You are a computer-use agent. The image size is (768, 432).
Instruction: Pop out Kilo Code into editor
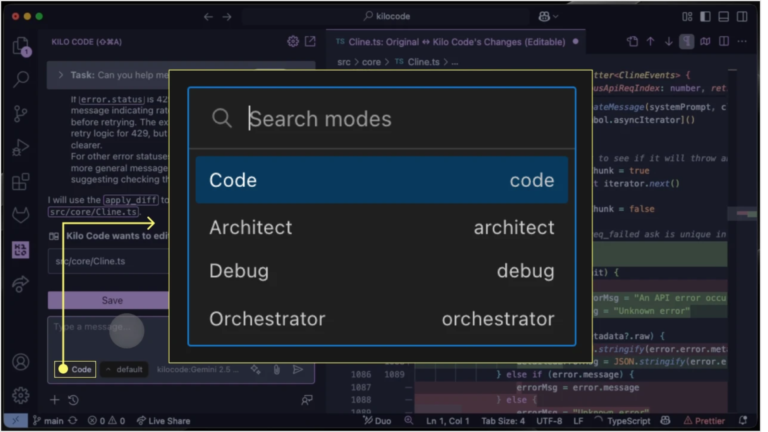(x=311, y=42)
